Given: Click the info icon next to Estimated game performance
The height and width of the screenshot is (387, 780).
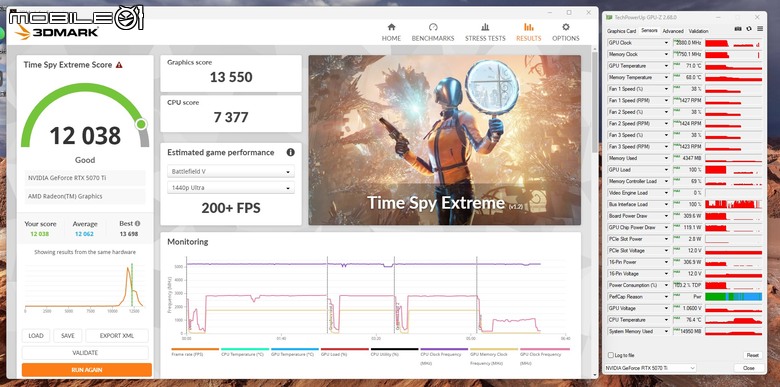Looking at the screenshot, I should click(x=291, y=152).
